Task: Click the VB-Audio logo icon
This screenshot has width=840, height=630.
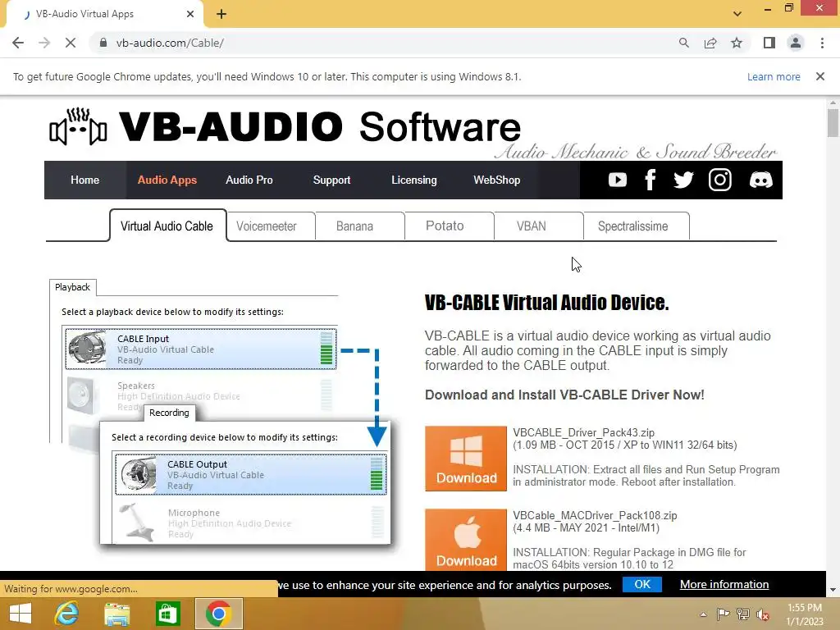Action: (x=78, y=127)
